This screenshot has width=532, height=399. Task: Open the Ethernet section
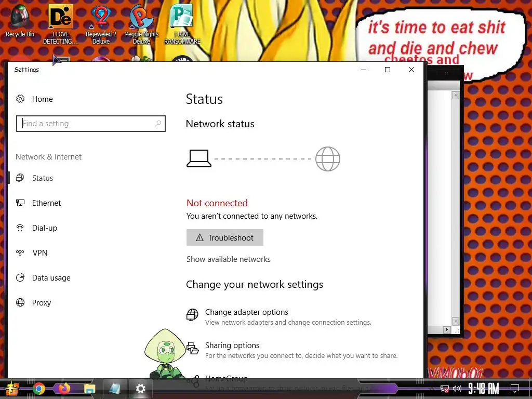pyautogui.click(x=46, y=203)
